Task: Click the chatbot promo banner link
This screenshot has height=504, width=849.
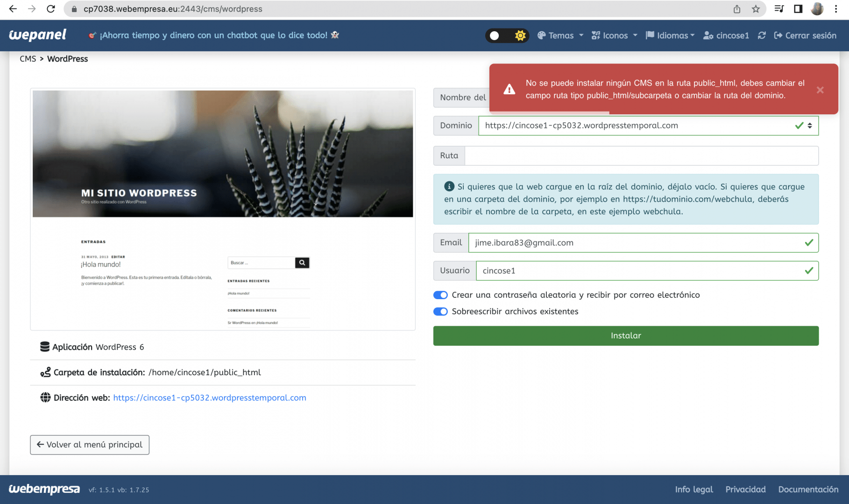Action: (x=214, y=35)
